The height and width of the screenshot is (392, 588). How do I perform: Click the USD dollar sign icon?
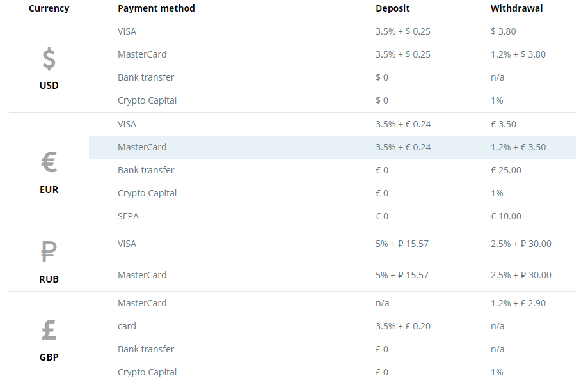click(x=49, y=59)
